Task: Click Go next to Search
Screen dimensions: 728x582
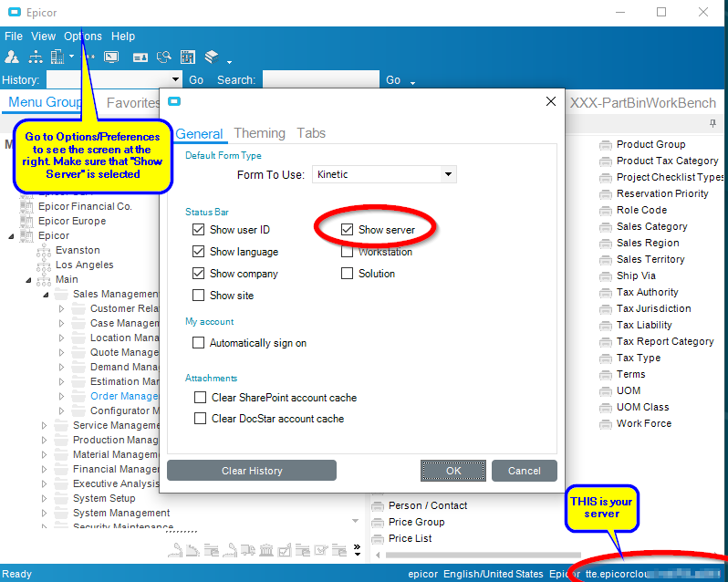Action: pyautogui.click(x=393, y=80)
